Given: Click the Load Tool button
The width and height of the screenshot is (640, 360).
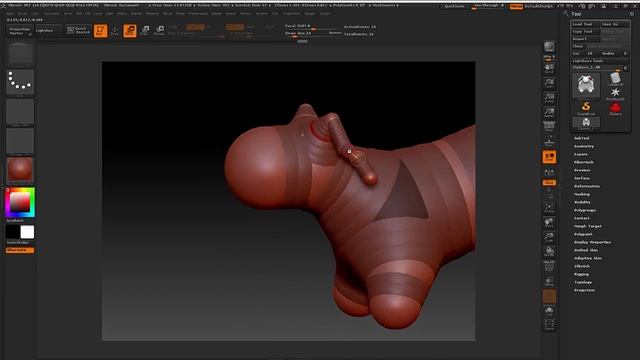Looking at the screenshot, I should coord(585,24).
